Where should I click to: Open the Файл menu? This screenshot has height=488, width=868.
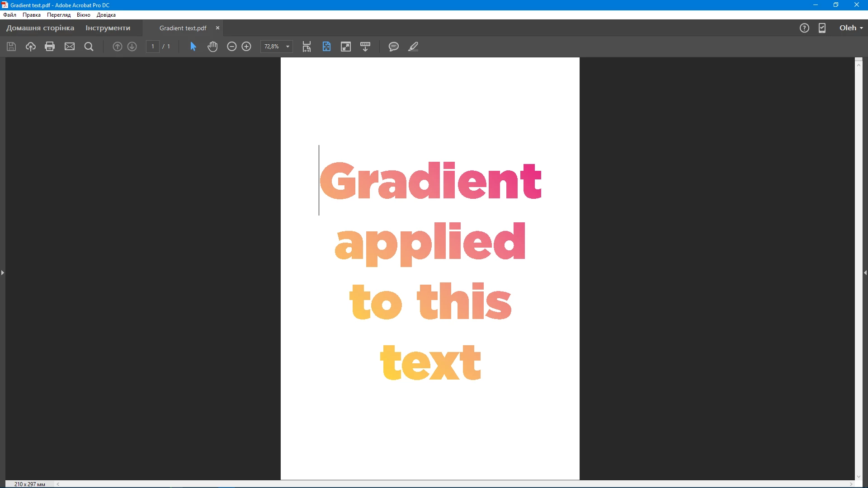pyautogui.click(x=9, y=15)
